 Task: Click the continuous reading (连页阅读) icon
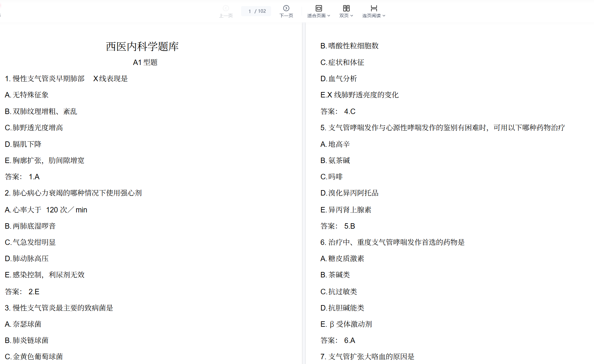[374, 8]
